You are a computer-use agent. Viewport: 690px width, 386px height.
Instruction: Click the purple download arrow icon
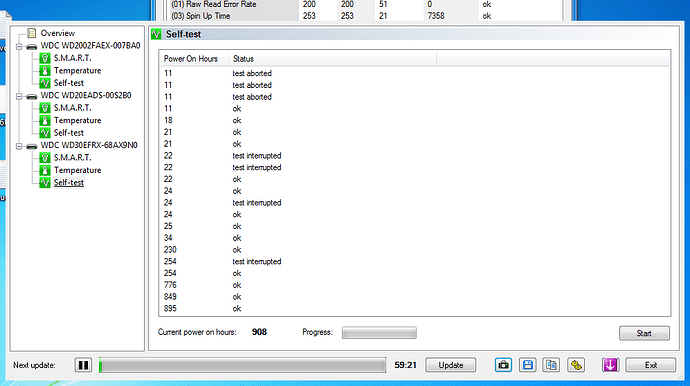[x=610, y=365]
